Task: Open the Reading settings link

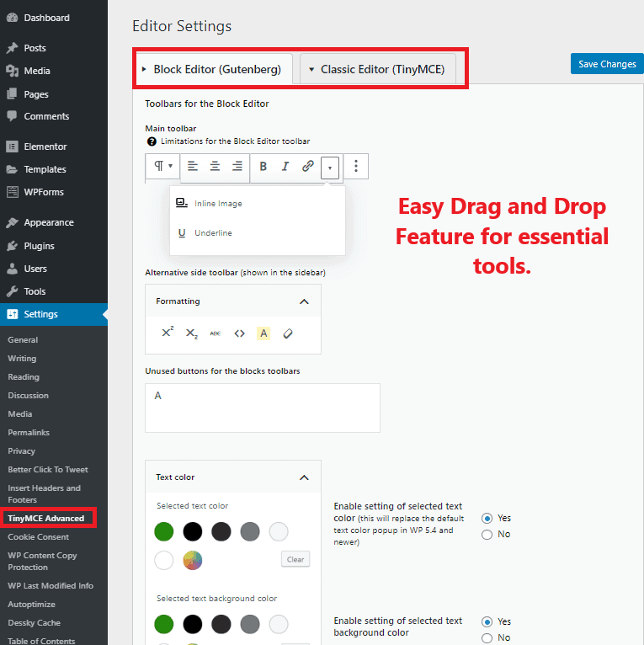Action: 24,376
